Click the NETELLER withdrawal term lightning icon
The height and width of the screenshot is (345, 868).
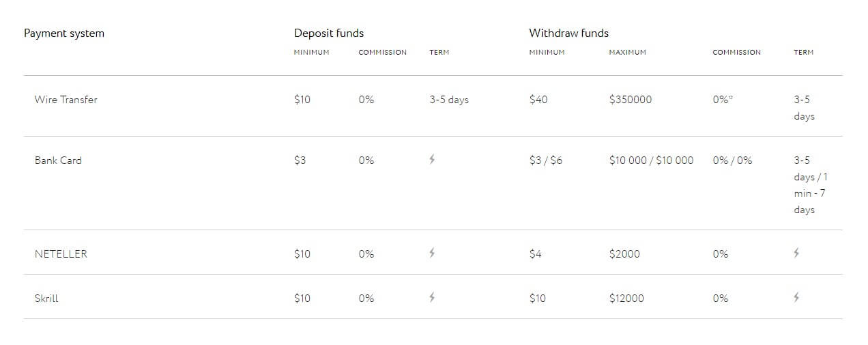pos(796,253)
